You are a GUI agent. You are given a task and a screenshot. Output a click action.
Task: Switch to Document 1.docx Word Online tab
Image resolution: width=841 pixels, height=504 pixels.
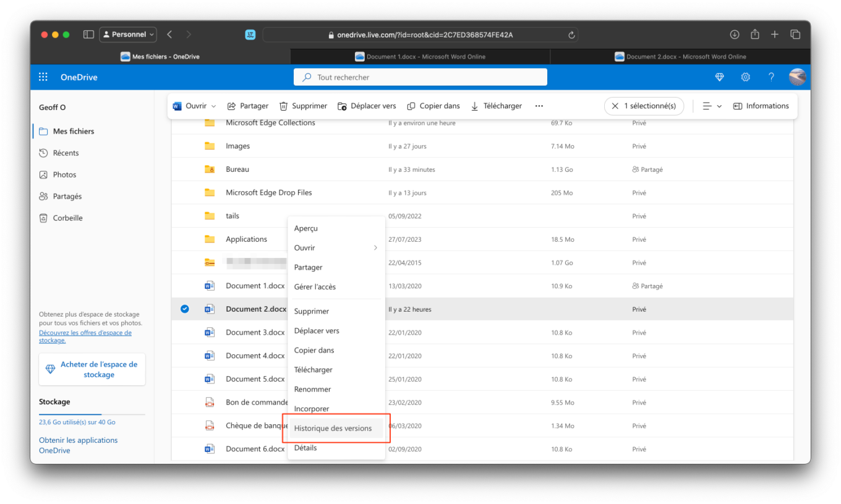click(x=420, y=57)
